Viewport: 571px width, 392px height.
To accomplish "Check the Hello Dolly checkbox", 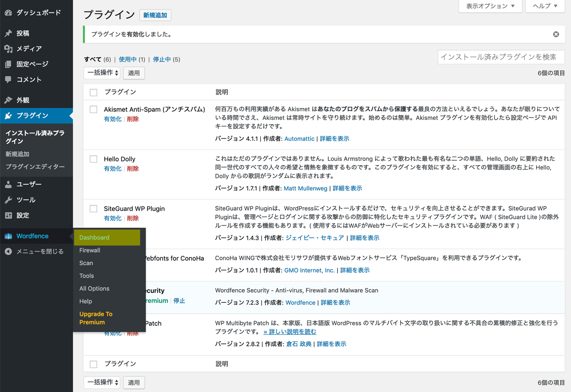I will 93,159.
